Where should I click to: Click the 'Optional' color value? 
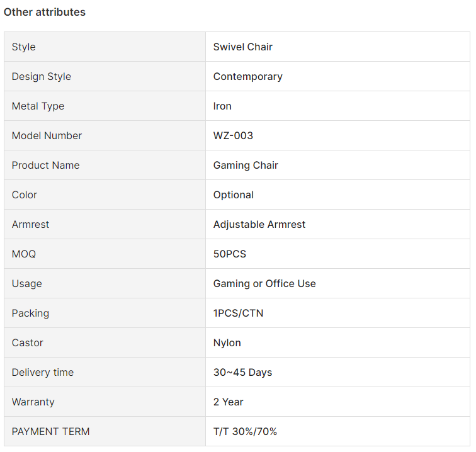(x=234, y=195)
